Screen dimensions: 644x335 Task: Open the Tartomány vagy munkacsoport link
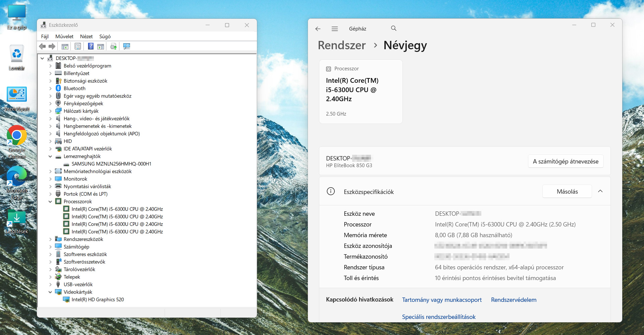click(x=442, y=300)
